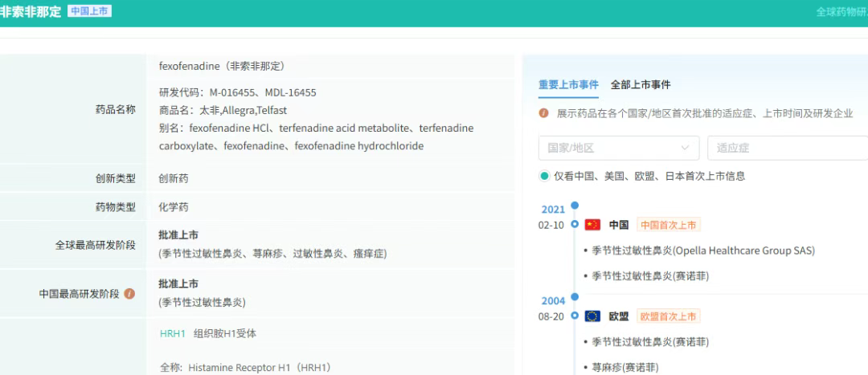Open the HRH1 target link
Image resolution: width=868 pixels, height=375 pixels.
173,333
